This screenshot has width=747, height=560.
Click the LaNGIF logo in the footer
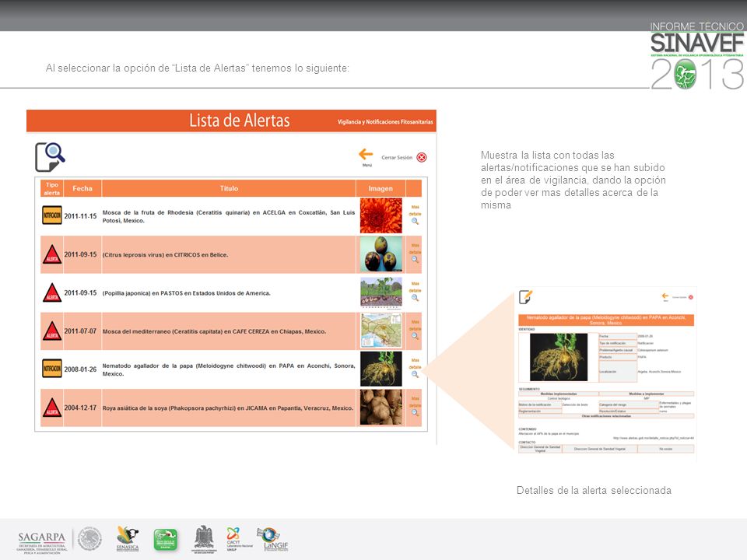click(x=273, y=539)
